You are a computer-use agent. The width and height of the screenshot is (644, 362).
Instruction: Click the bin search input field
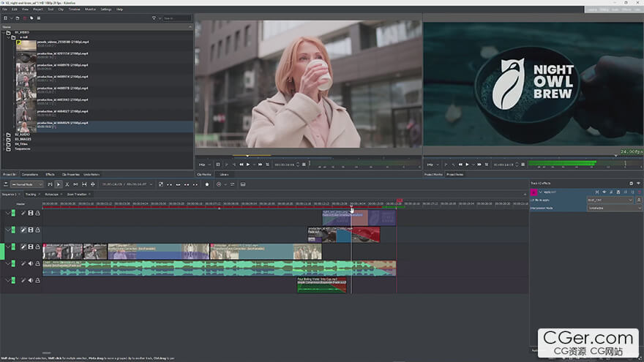(177, 18)
